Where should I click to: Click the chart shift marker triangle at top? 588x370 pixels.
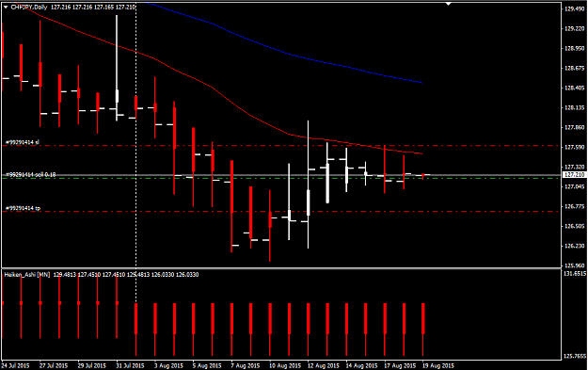[x=448, y=4]
